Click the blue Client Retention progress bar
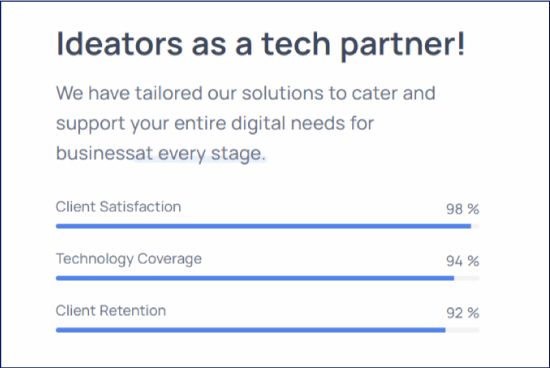The width and height of the screenshot is (550, 368). tap(251, 330)
